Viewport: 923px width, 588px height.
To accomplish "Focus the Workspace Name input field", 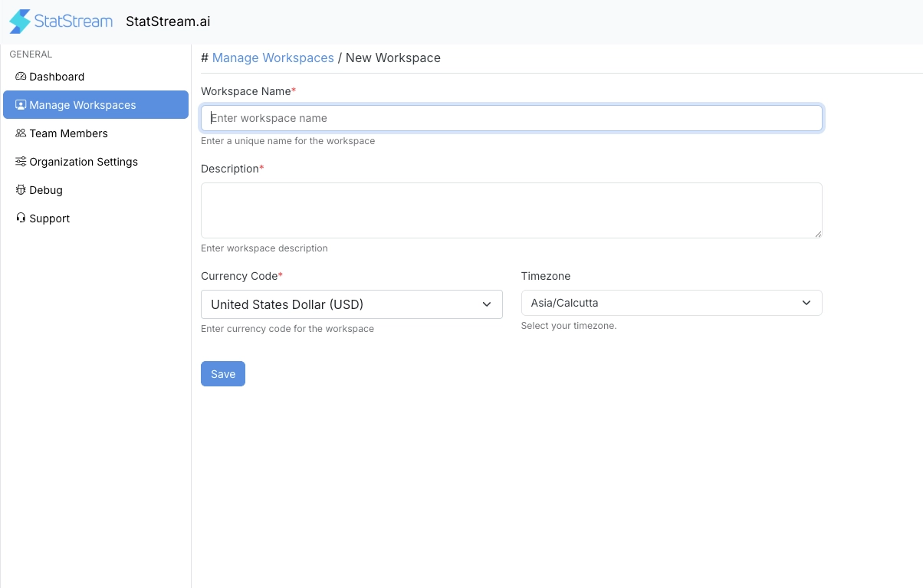I will point(511,118).
